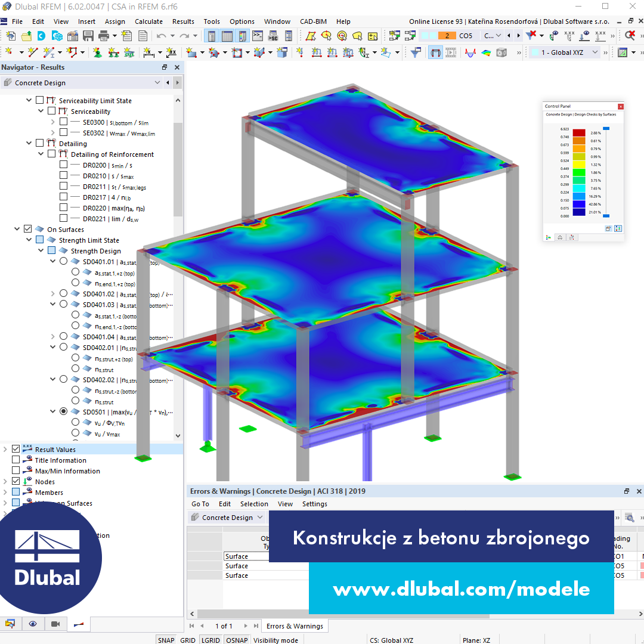Click the new line tool icon
The width and height of the screenshot is (644, 644).
coord(32,52)
